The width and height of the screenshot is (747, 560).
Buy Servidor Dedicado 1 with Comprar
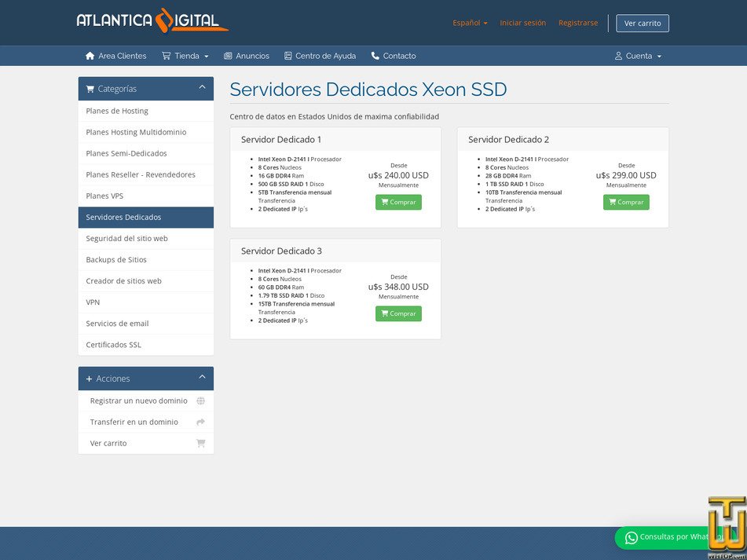[x=398, y=202]
